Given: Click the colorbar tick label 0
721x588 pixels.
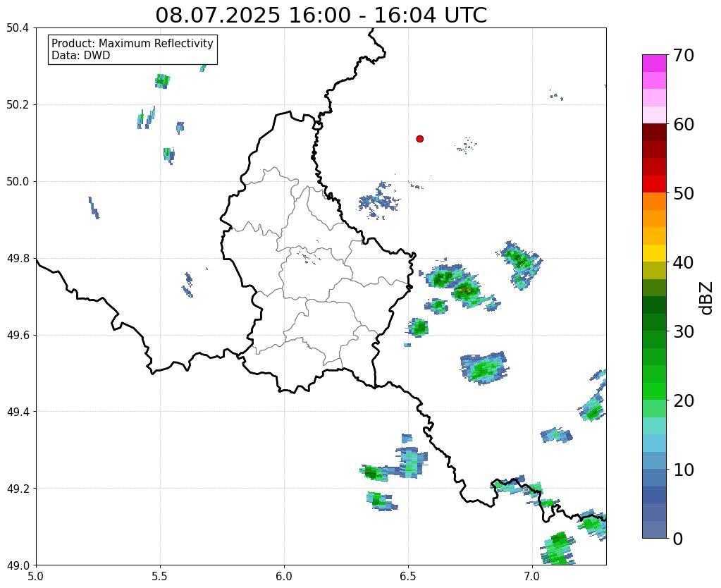Looking at the screenshot, I should click(x=678, y=539).
